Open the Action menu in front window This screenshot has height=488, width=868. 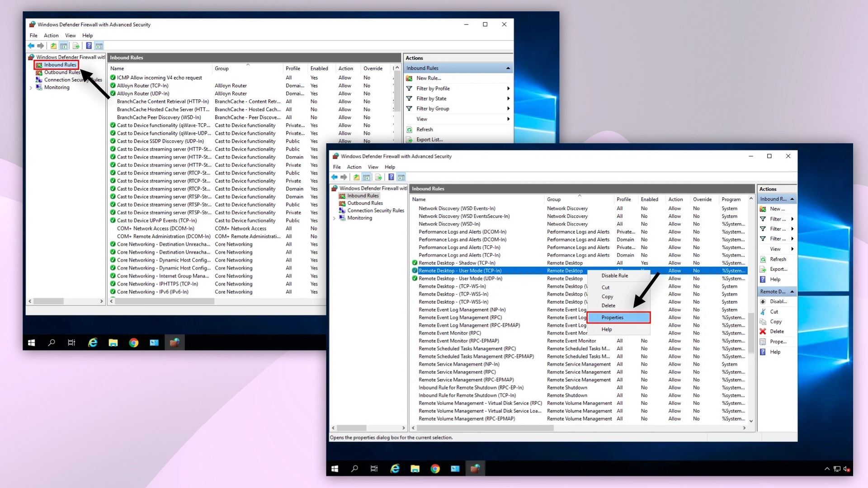pos(354,167)
